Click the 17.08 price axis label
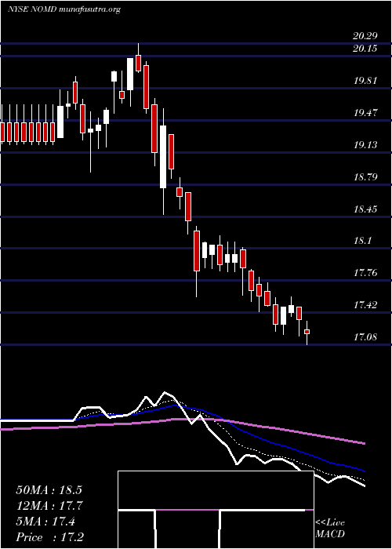 (x=365, y=337)
